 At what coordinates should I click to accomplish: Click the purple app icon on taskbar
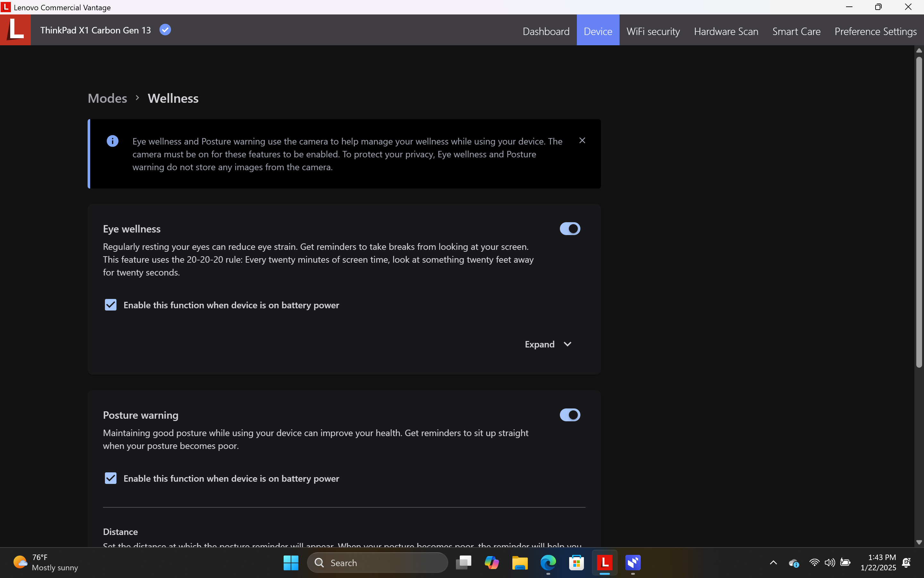tap(633, 563)
